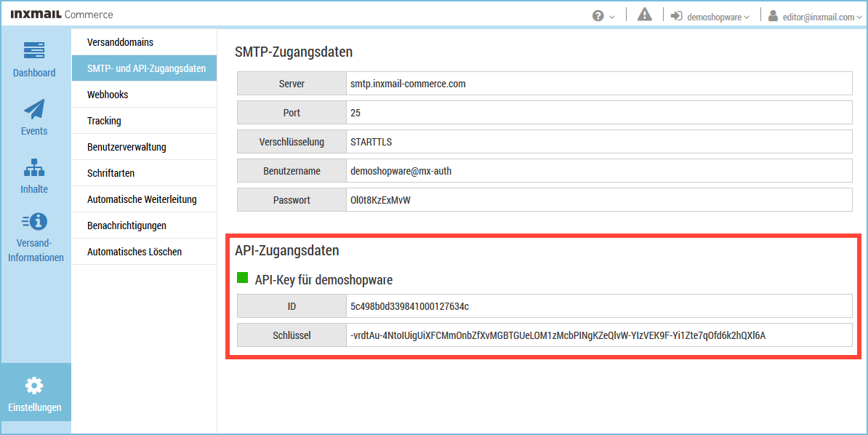Screen dimensions: 868x435
Task: Click the API ID value field
Action: 599,306
